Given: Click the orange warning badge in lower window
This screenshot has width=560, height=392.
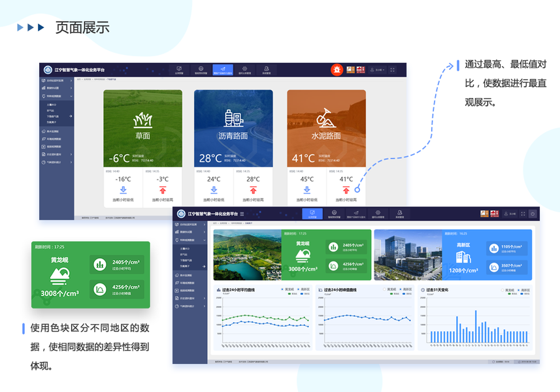Looking at the screenshot, I should coord(484,214).
